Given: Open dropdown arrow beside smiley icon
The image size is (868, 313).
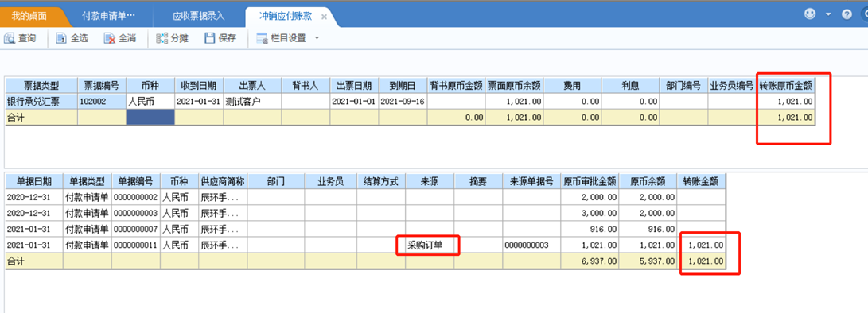Looking at the screenshot, I should pos(828,15).
